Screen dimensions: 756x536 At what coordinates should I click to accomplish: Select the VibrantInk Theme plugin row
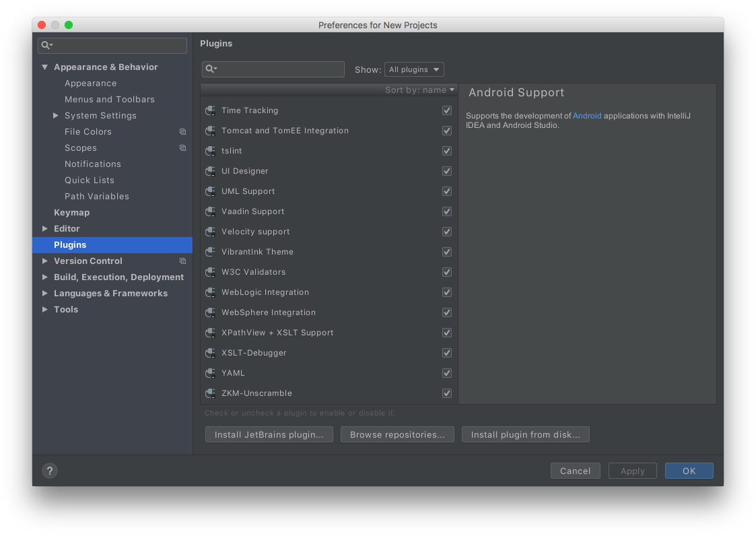coord(329,252)
